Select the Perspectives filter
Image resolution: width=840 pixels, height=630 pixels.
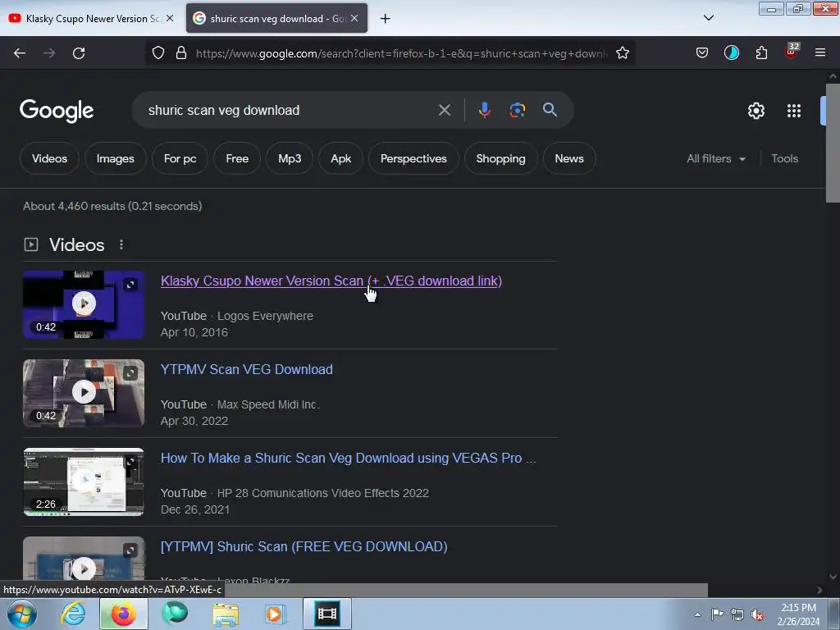point(413,158)
